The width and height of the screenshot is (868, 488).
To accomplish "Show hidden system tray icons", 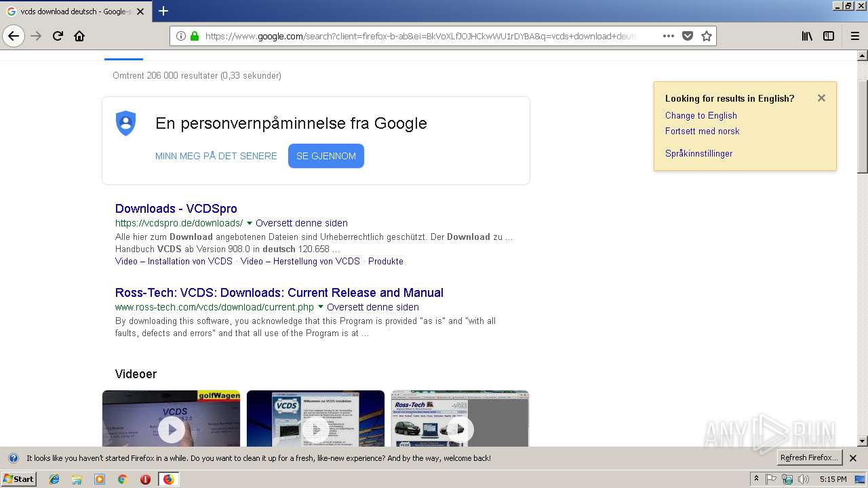I will click(x=757, y=479).
